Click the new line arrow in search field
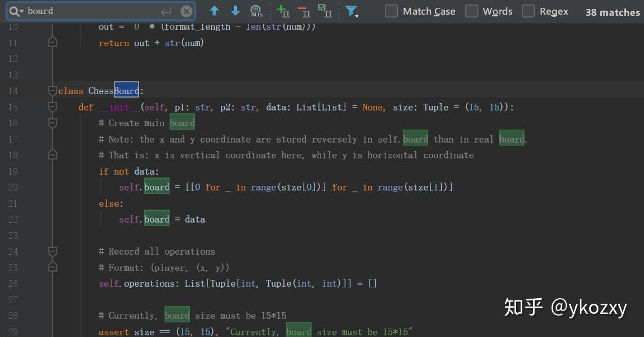The image size is (644, 337). click(x=166, y=11)
